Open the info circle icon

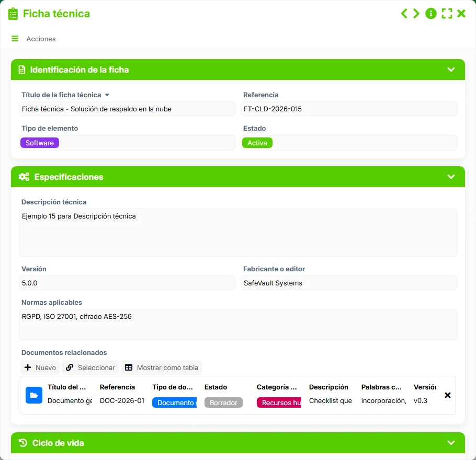(x=431, y=14)
